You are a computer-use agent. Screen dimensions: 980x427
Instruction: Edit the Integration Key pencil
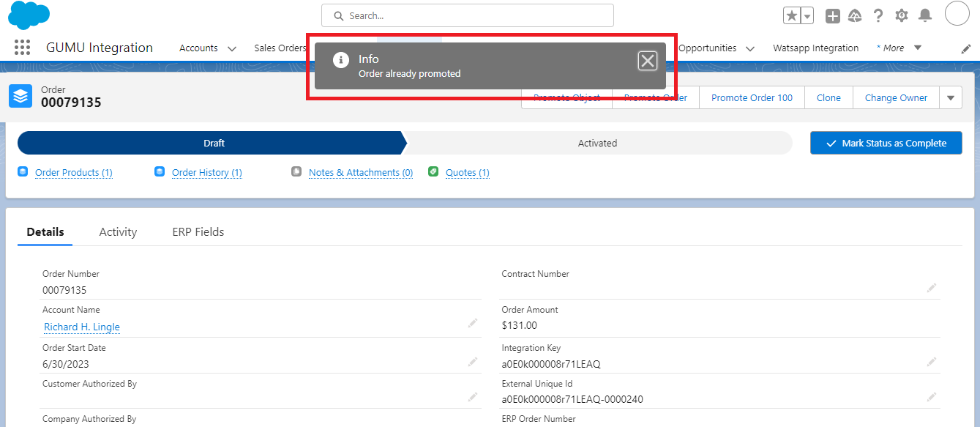(x=932, y=362)
